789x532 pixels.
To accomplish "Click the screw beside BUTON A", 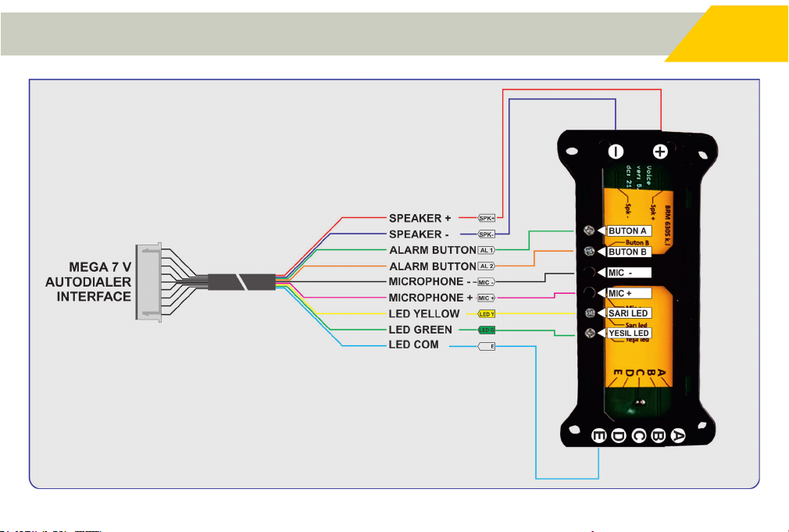I will click(589, 230).
